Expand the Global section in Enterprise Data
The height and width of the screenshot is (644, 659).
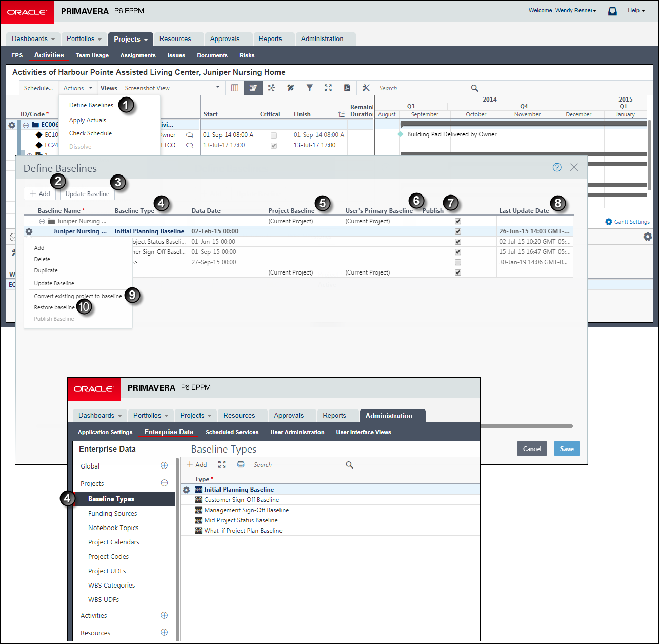(x=164, y=465)
